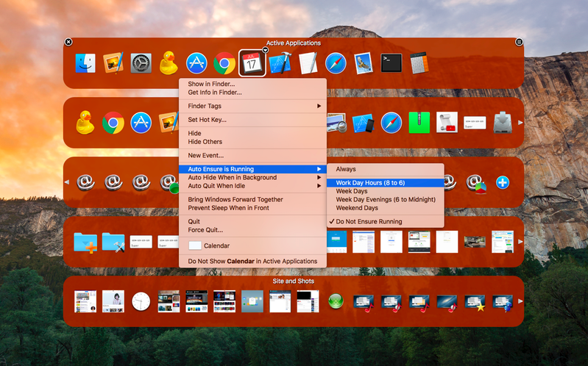
Task: Launch the script scroll icon next to the archive
Action: tap(447, 123)
